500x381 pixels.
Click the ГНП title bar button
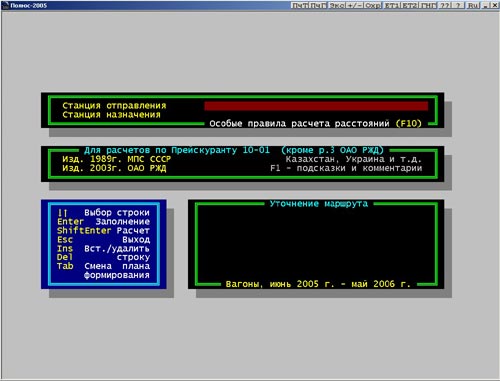(x=428, y=5)
